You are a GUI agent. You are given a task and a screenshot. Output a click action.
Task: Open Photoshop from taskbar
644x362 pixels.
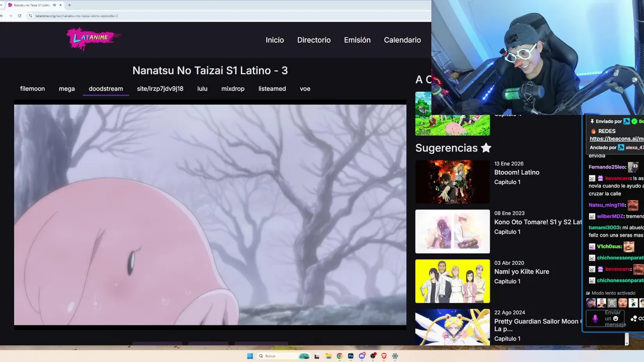[351, 356]
